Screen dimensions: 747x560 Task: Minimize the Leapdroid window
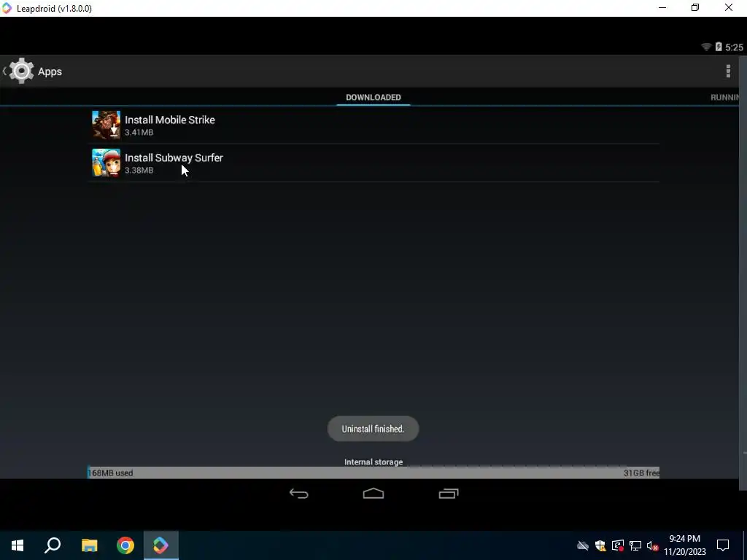pos(662,8)
